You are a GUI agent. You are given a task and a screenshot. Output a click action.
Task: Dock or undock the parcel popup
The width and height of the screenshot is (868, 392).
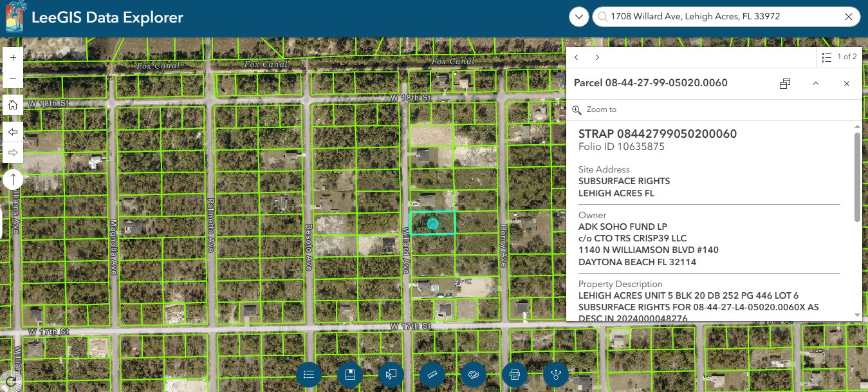pos(785,84)
